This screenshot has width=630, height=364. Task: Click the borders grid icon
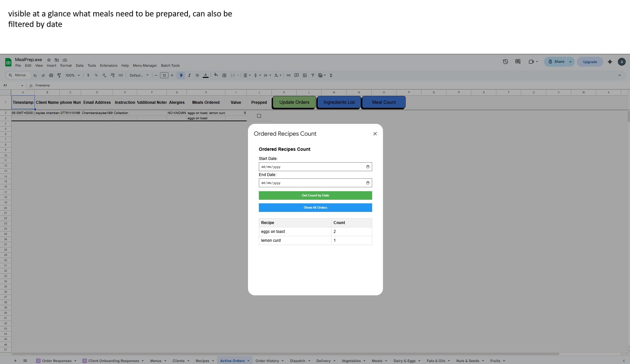[224, 75]
